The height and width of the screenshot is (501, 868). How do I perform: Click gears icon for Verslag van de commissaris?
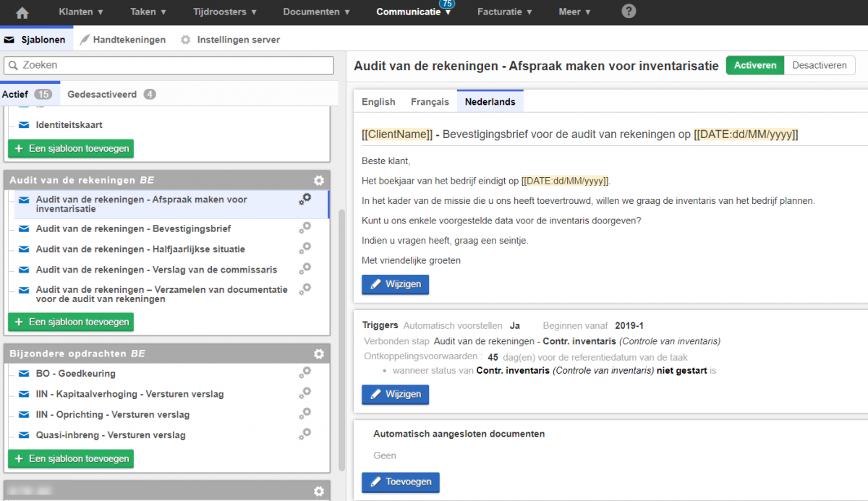tap(305, 268)
